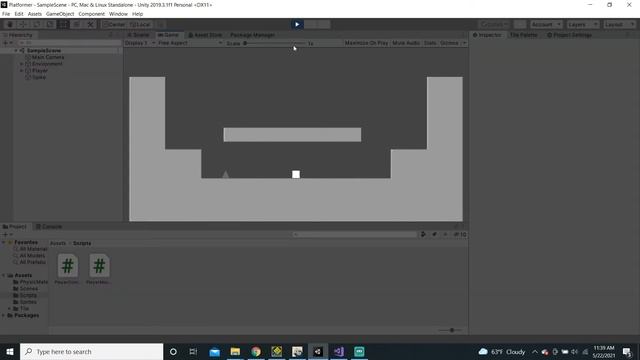Toggle Stats overlay in Game view
Viewport: 640px width, 360px height.
430,43
